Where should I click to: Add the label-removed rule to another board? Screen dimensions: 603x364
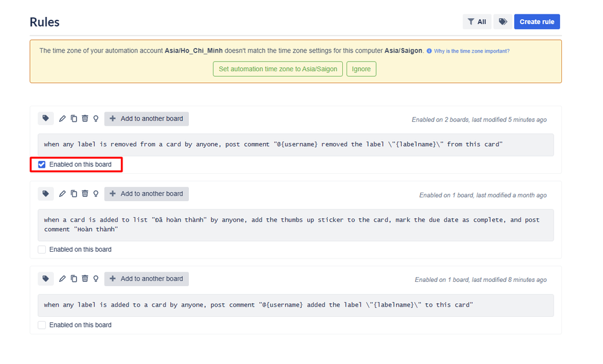(x=147, y=118)
